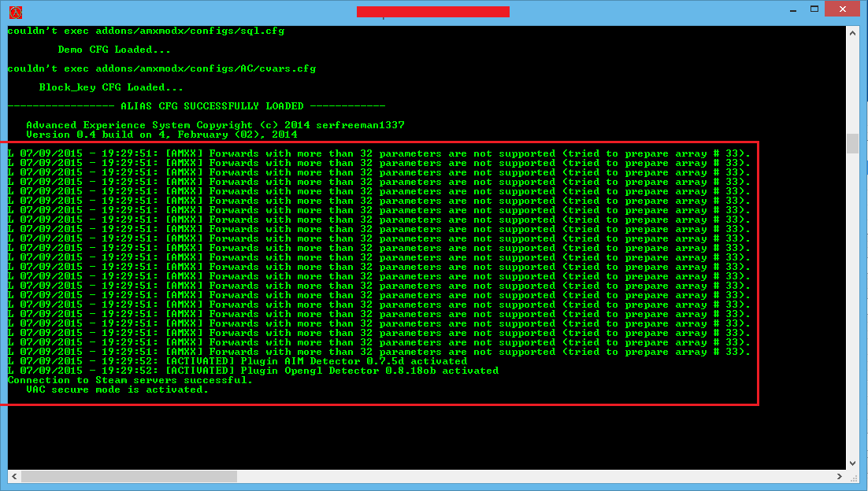Click the red redacted title bar text
The image size is (868, 491).
(433, 12)
